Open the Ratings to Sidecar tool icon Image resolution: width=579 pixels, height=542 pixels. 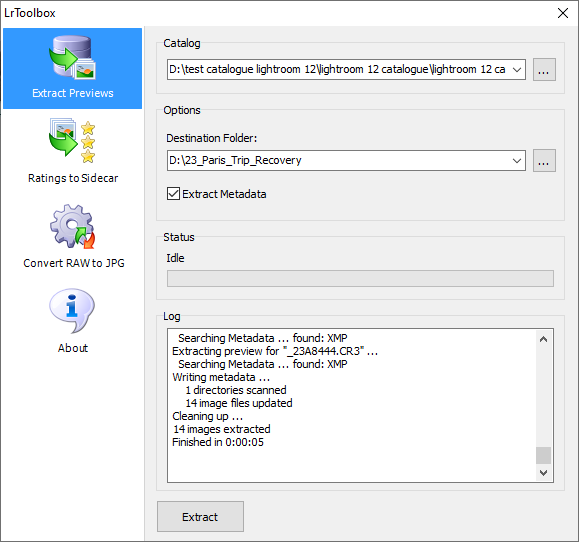72,141
